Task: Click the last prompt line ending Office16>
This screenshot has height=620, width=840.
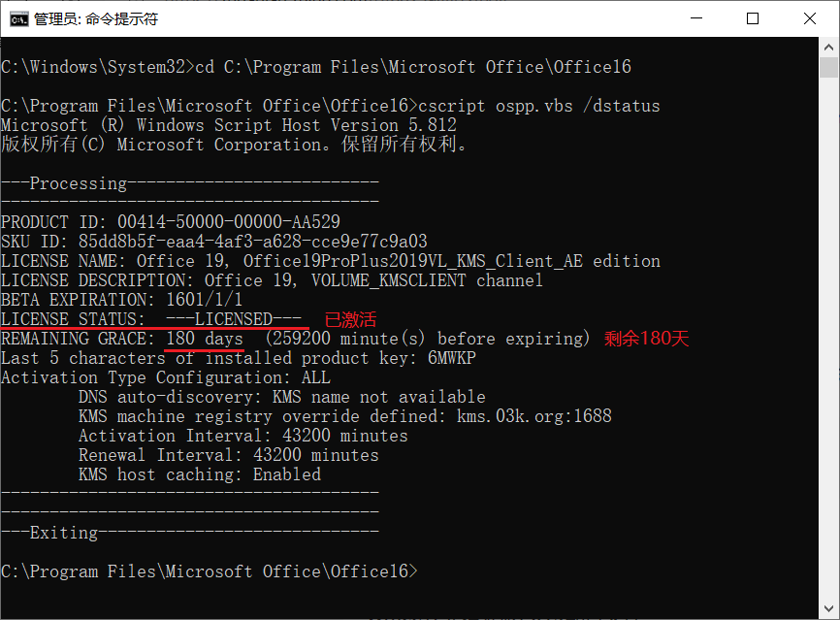Action: click(209, 571)
